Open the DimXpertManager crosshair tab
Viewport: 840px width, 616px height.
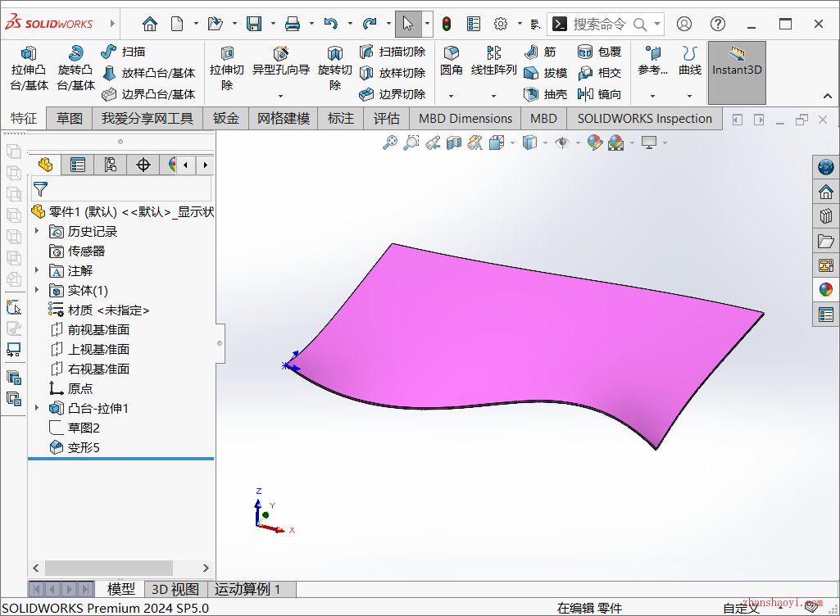[x=143, y=165]
